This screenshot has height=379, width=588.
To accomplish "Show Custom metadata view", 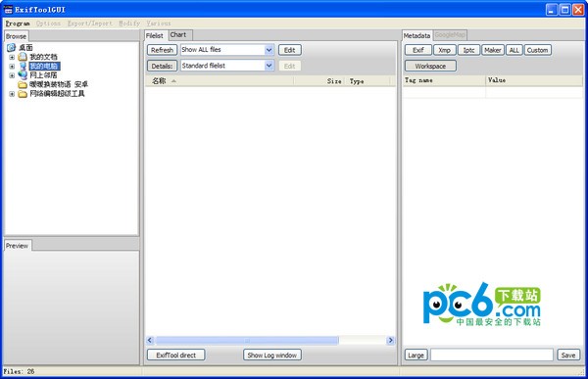I will pyautogui.click(x=537, y=50).
